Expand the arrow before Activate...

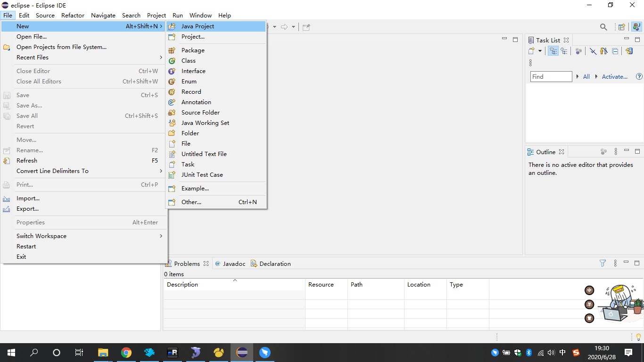(x=597, y=77)
